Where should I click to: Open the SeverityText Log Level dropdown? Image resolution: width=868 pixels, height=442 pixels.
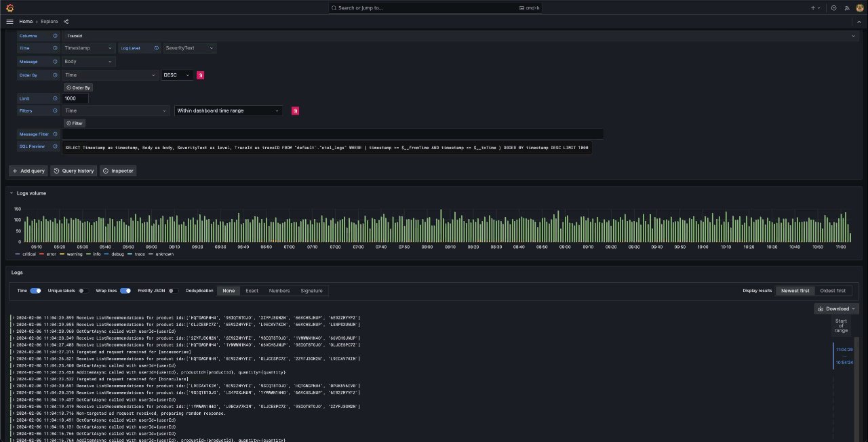tap(189, 48)
